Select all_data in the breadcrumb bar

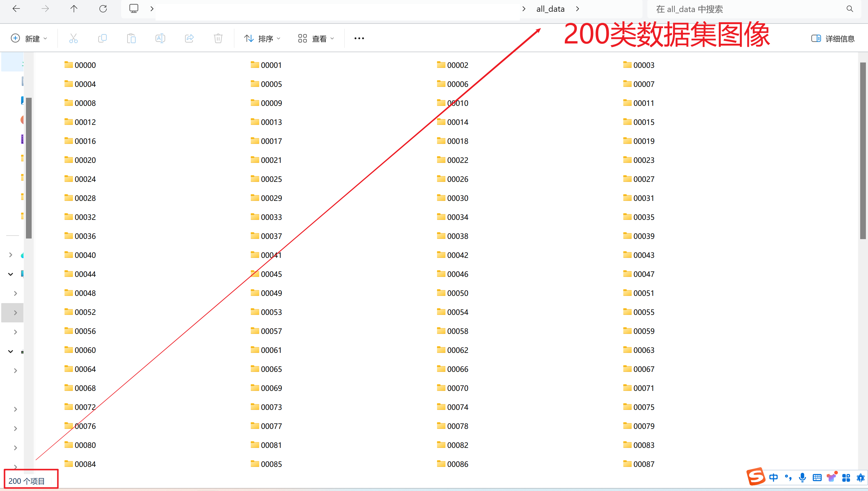[x=550, y=9]
